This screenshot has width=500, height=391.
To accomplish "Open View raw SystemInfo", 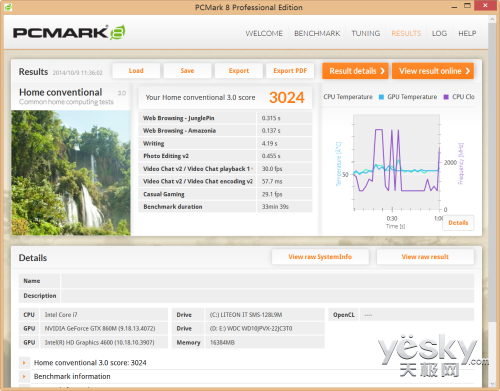I will pos(320,257).
